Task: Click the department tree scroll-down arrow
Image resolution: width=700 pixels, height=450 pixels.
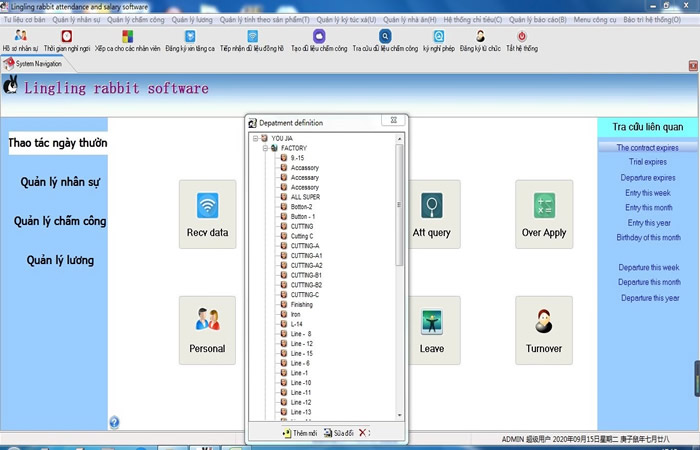Action: pyautogui.click(x=399, y=415)
